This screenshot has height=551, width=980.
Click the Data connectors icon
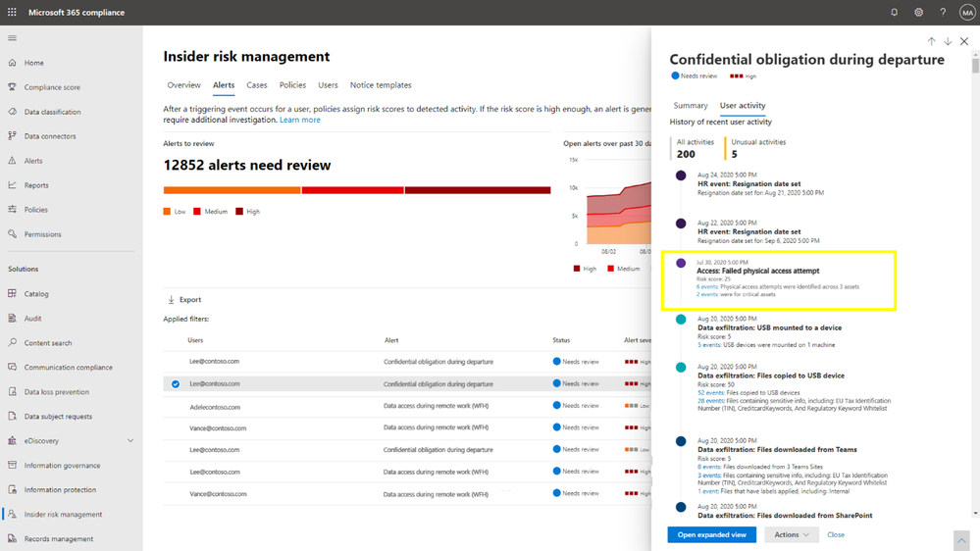12,135
